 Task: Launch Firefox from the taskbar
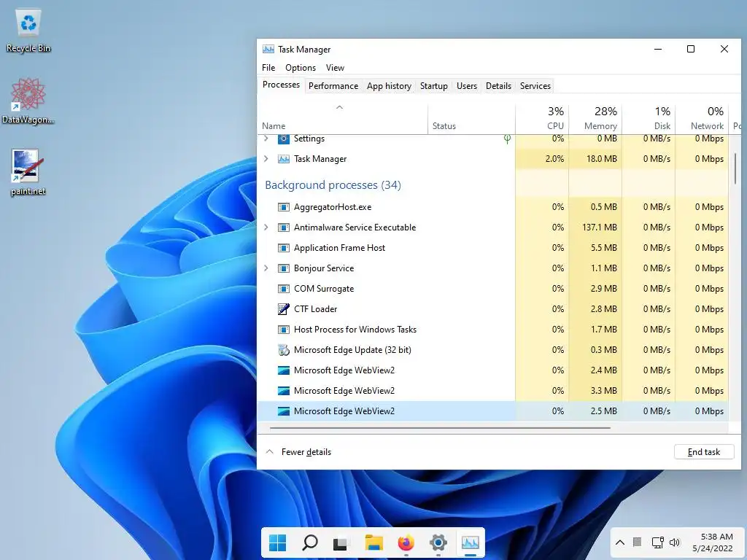406,542
